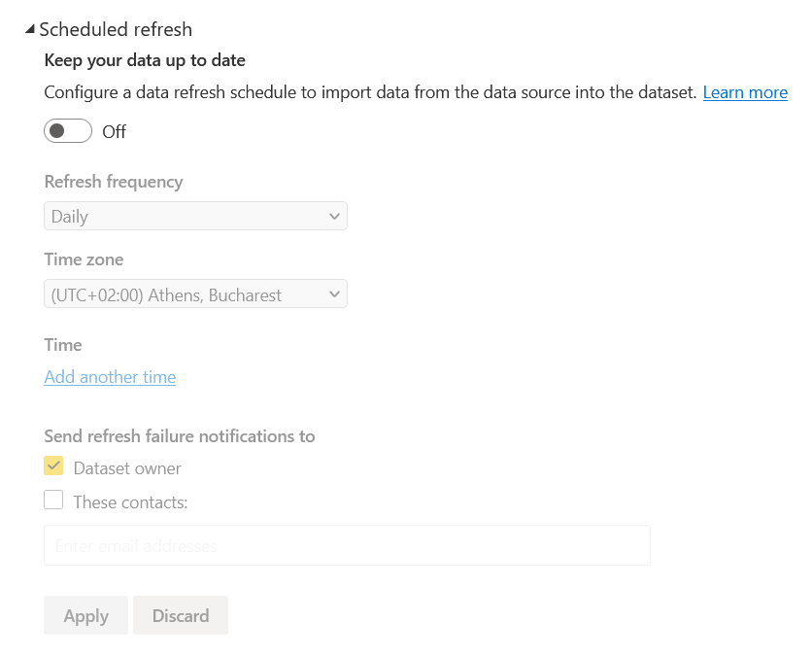Viewport: 812px width, 656px height.
Task: Click the Scheduled refresh heading text
Action: [116, 29]
